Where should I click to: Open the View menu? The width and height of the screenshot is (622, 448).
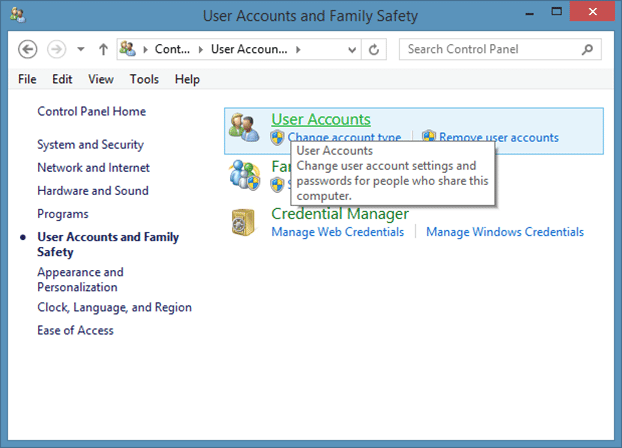101,79
